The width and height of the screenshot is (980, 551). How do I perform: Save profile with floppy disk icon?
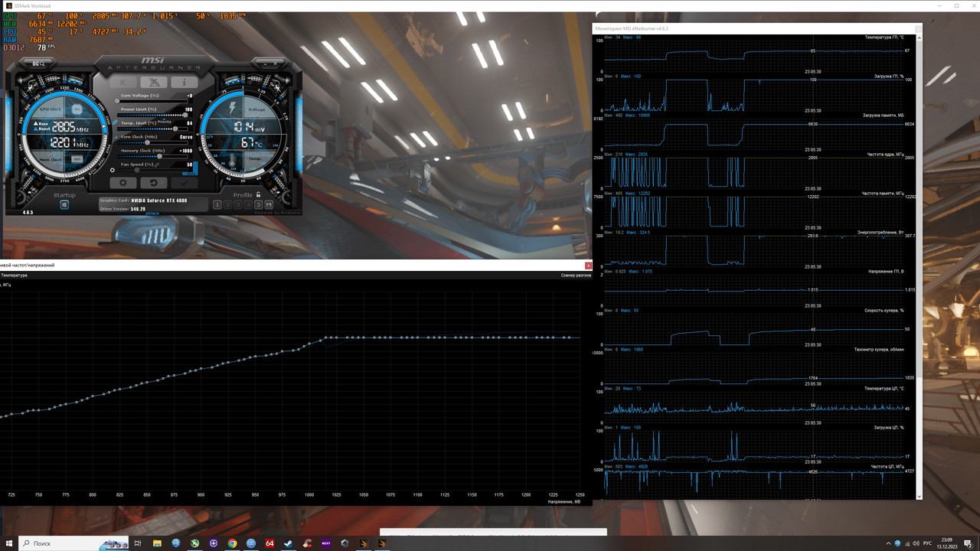click(x=269, y=204)
